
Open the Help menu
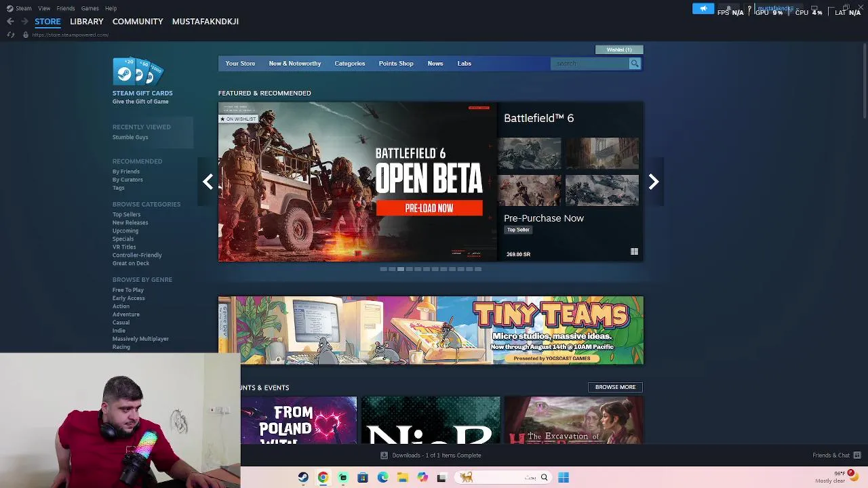pyautogui.click(x=111, y=8)
